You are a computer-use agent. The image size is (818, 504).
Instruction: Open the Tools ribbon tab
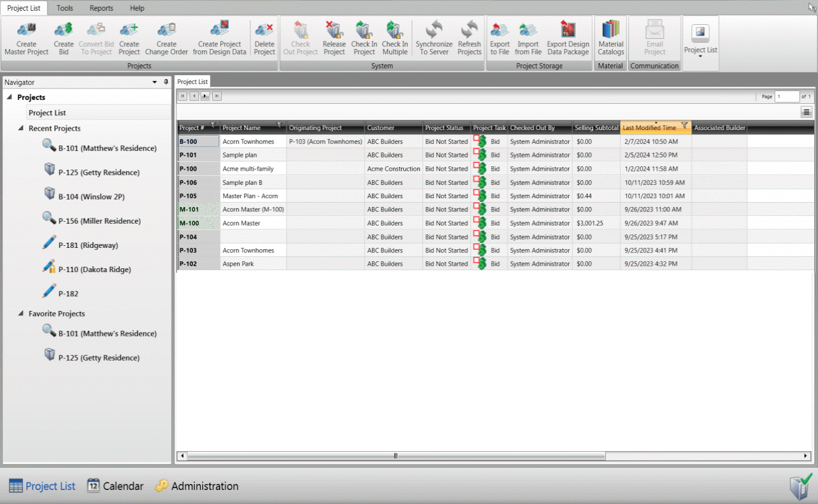tap(64, 8)
